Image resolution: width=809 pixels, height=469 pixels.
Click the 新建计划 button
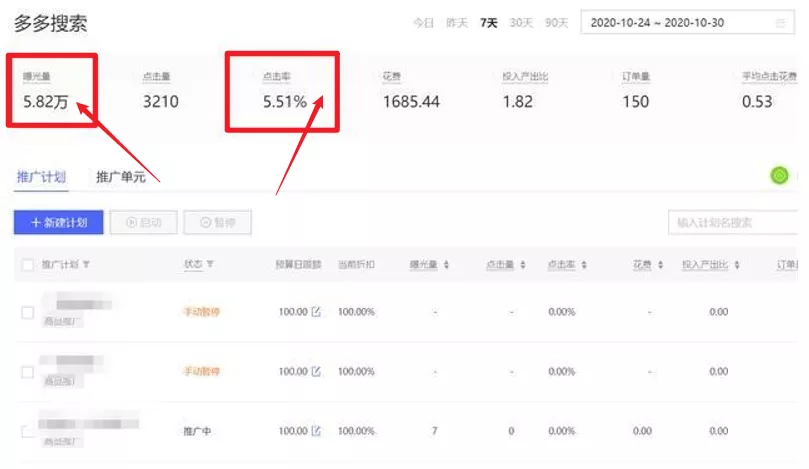(x=58, y=222)
